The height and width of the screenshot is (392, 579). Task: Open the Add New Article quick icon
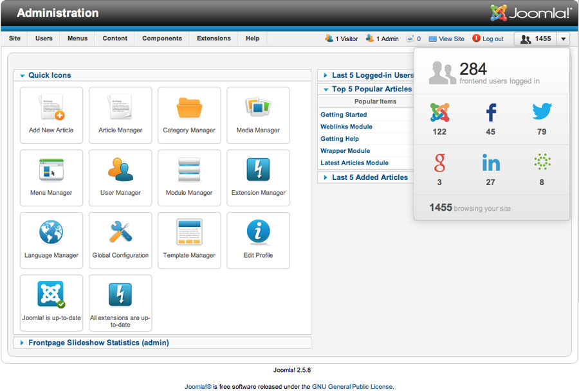pos(51,115)
